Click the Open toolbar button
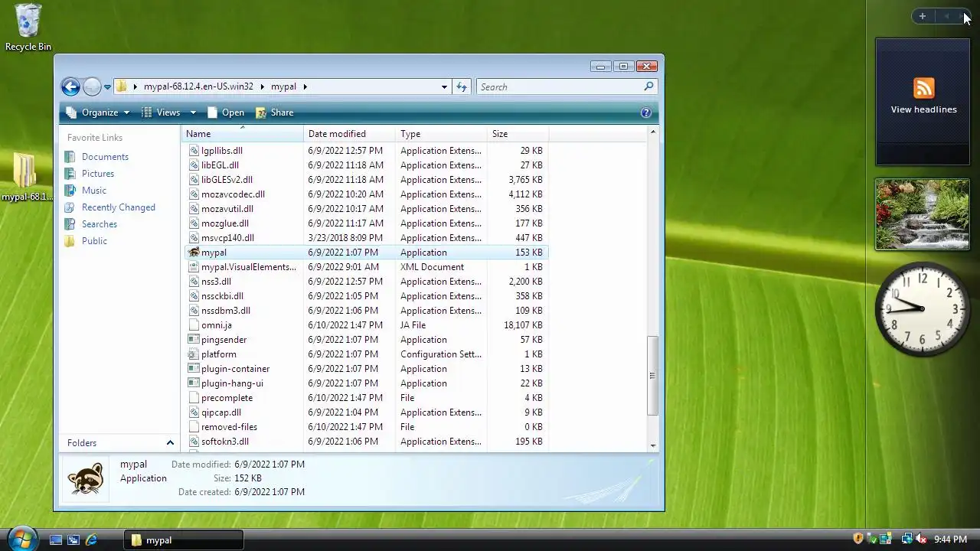 pos(225,112)
